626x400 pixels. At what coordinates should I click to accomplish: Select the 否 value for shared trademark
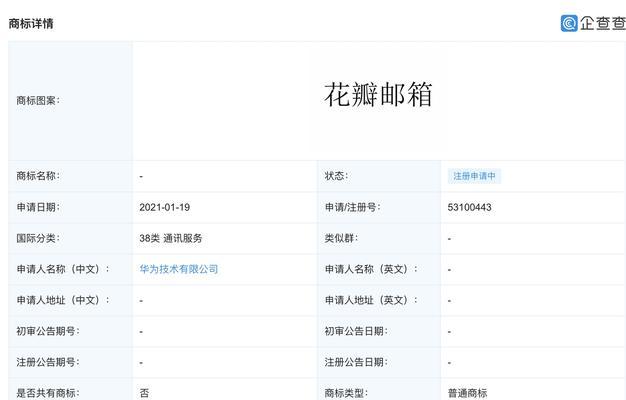point(145,393)
